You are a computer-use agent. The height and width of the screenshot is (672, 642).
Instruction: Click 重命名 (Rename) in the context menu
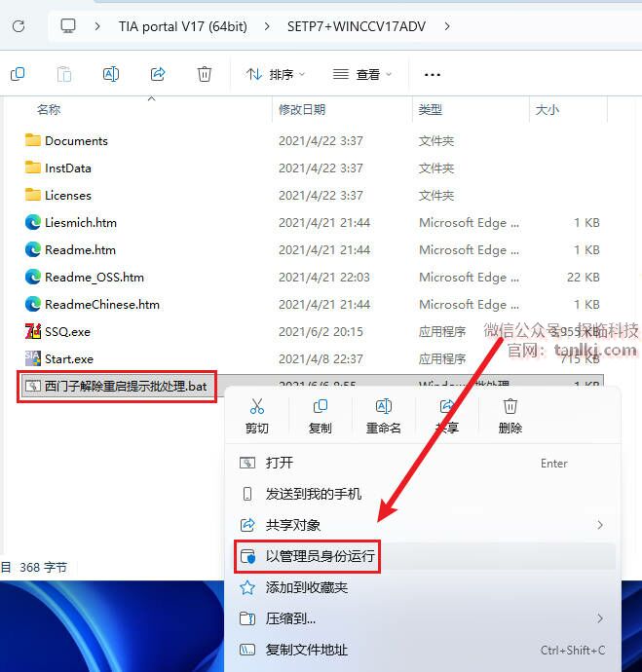(x=384, y=416)
